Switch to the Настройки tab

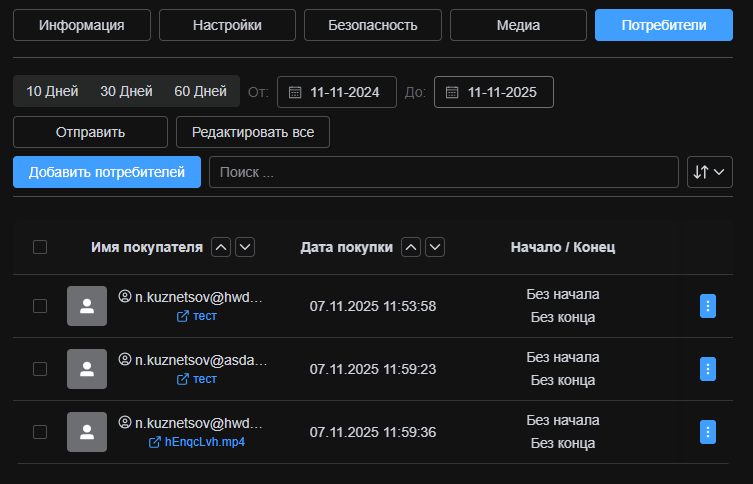tap(227, 25)
